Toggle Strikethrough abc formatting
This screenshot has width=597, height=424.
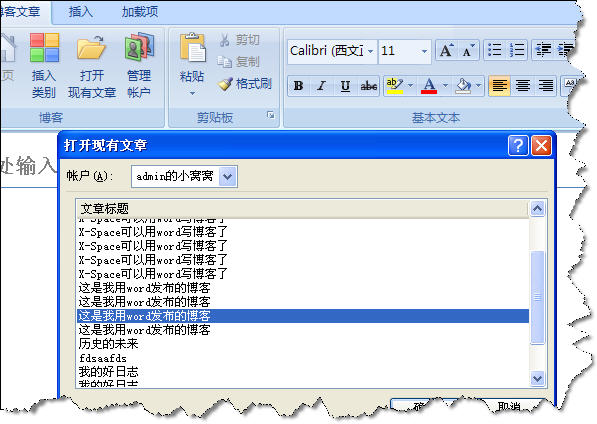pos(368,86)
